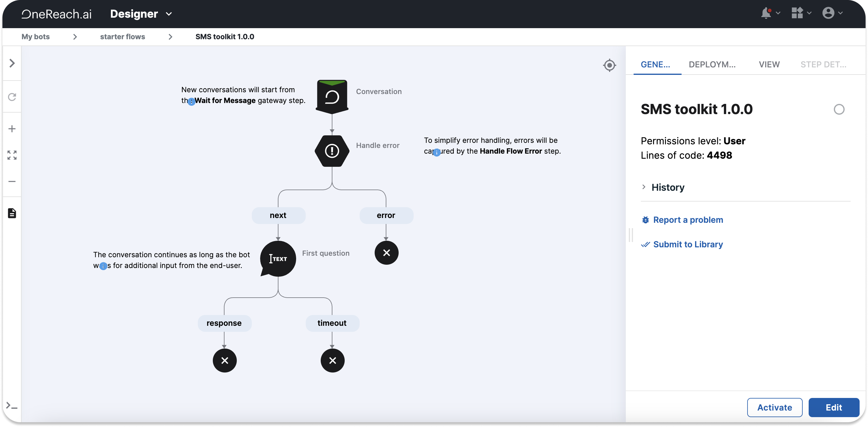Expand the left sidebar panel chevron
868x427 pixels.
click(12, 63)
